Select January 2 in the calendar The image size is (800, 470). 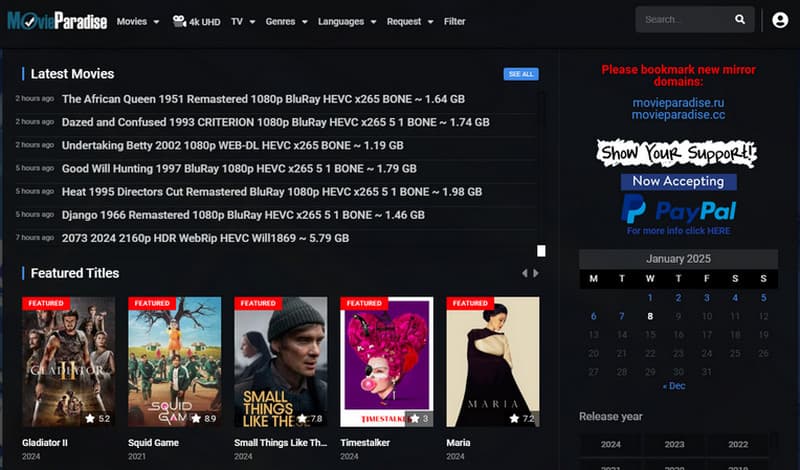679,298
